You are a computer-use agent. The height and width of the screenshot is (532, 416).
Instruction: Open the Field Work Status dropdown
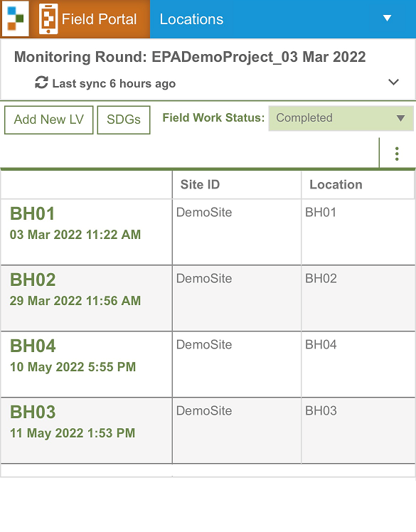pyautogui.click(x=341, y=118)
